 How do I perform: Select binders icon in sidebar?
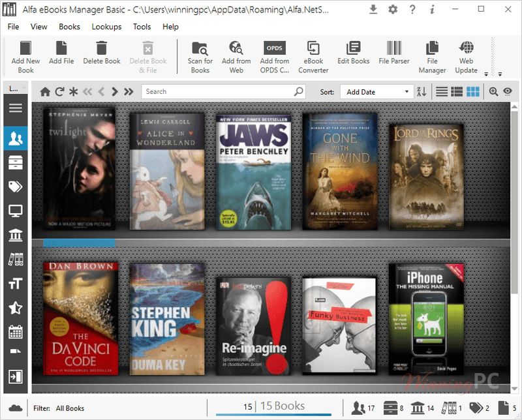click(x=15, y=260)
